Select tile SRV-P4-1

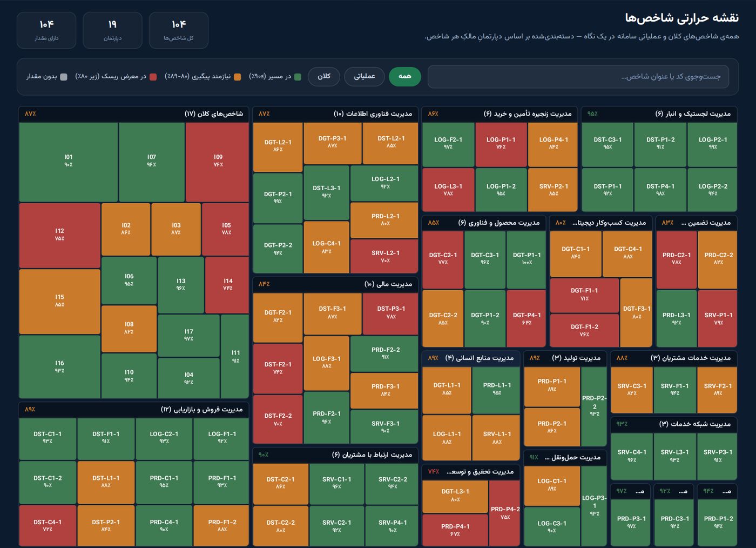(x=392, y=526)
